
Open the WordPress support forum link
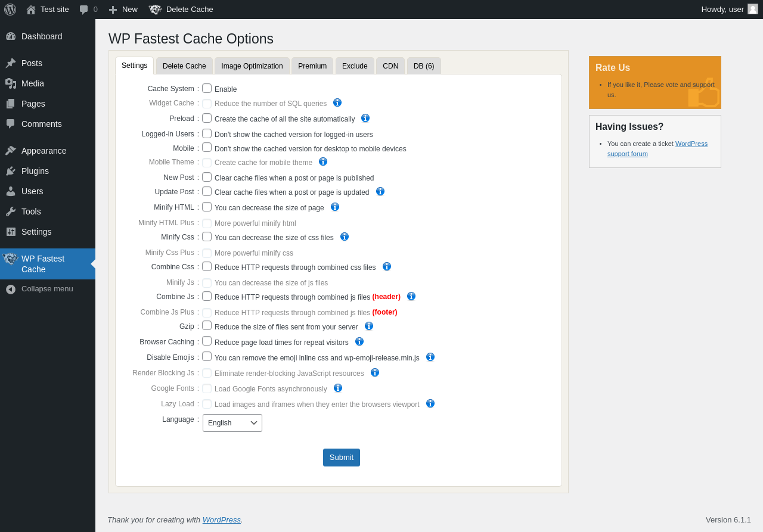(657, 148)
